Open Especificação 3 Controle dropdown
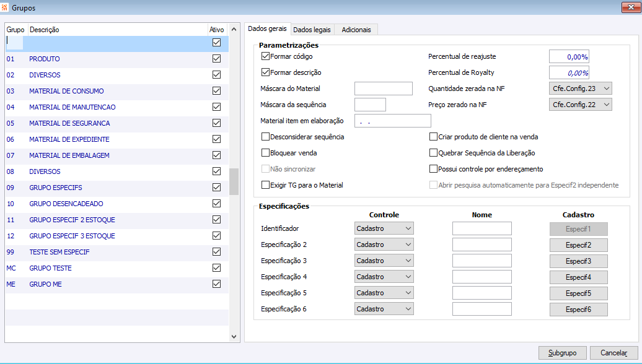Image resolution: width=642 pixels, height=364 pixels. click(384, 261)
